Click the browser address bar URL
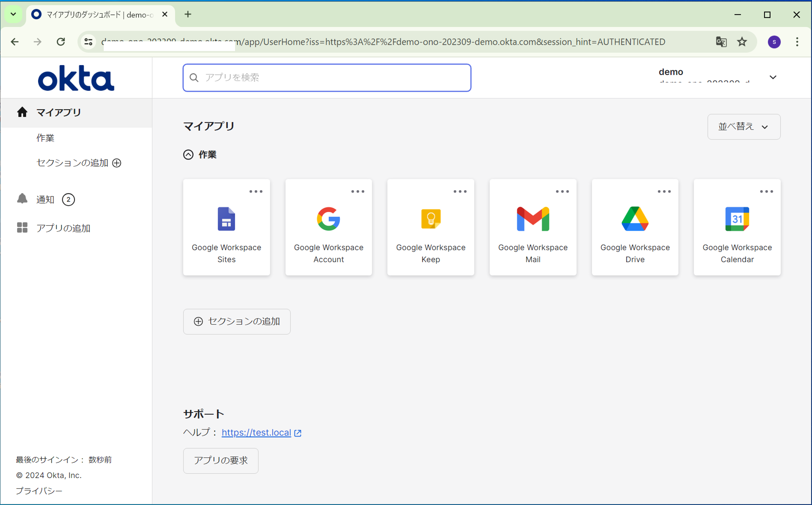 point(383,42)
